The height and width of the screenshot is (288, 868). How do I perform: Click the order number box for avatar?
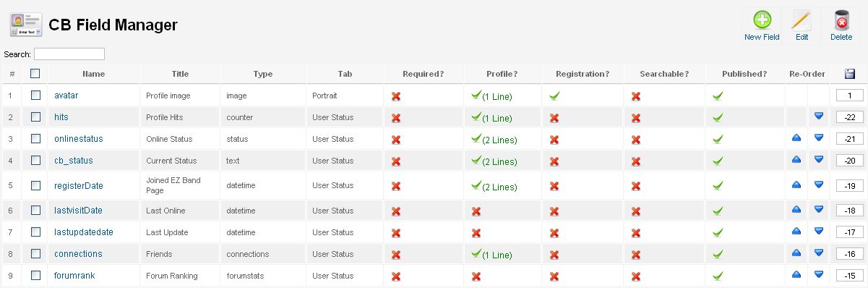850,96
